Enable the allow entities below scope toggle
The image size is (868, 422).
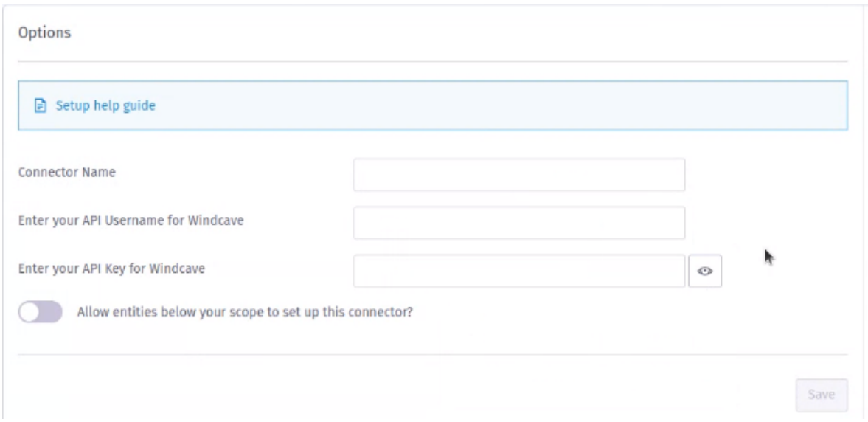click(x=41, y=312)
